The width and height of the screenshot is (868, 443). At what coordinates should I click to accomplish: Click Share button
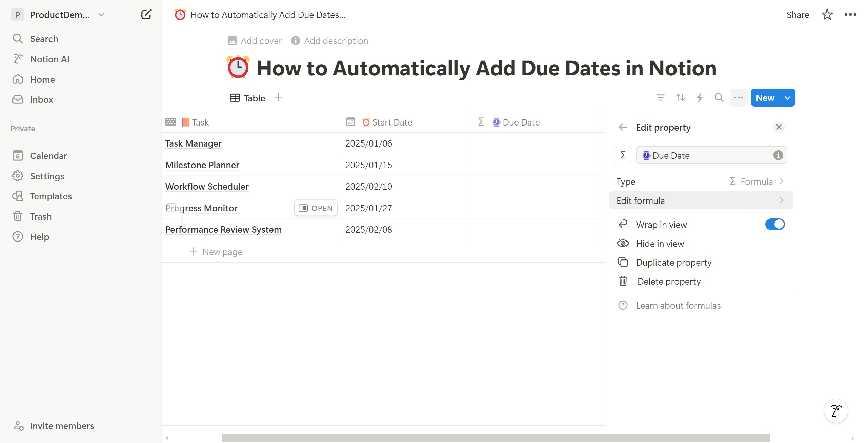(x=798, y=15)
